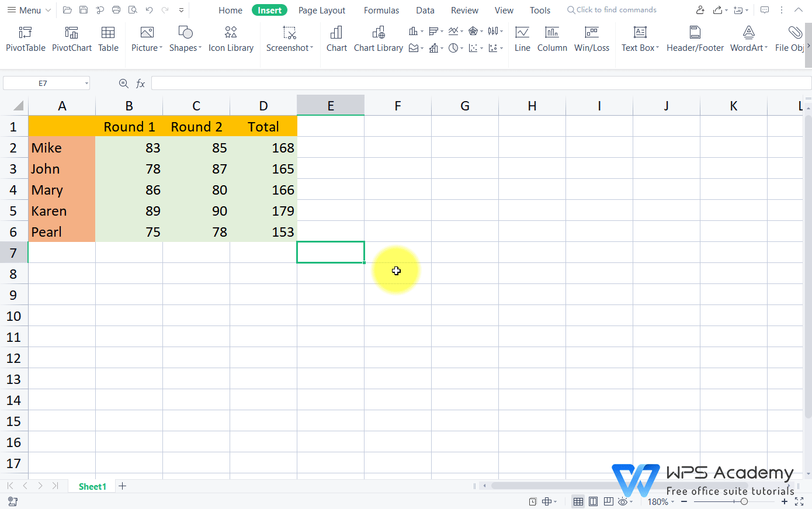Open the Name Box dropdown showing E7
The image size is (812, 509).
coord(86,83)
